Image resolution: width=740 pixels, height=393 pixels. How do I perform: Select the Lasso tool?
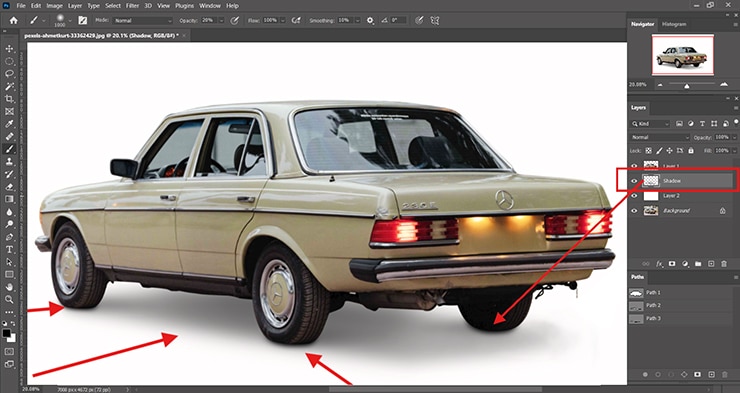[9, 74]
